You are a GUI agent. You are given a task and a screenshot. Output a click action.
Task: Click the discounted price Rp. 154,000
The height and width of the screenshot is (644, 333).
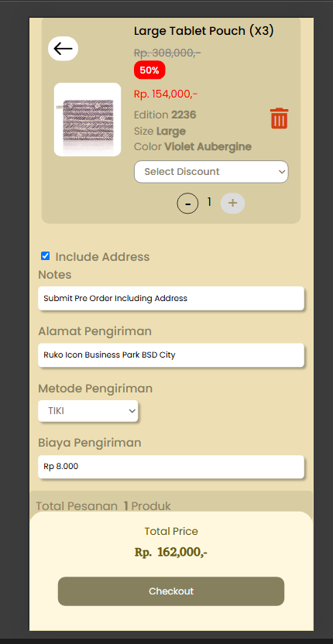point(166,94)
